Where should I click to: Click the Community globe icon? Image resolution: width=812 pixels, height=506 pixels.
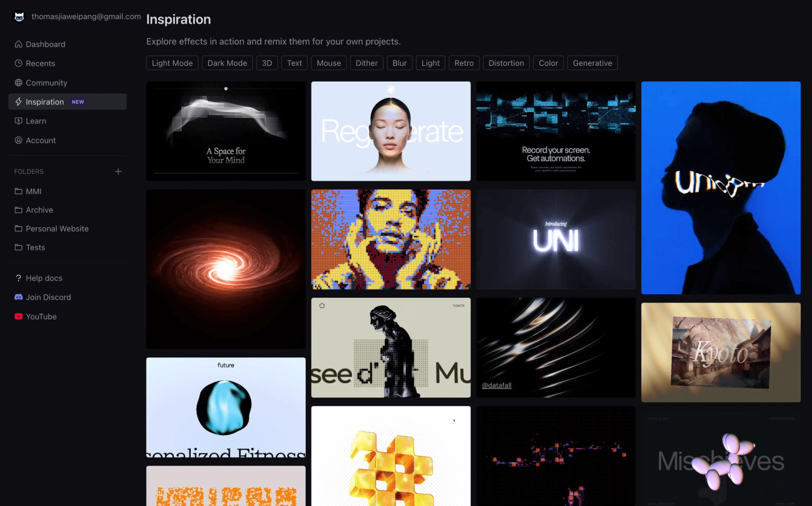pyautogui.click(x=18, y=83)
